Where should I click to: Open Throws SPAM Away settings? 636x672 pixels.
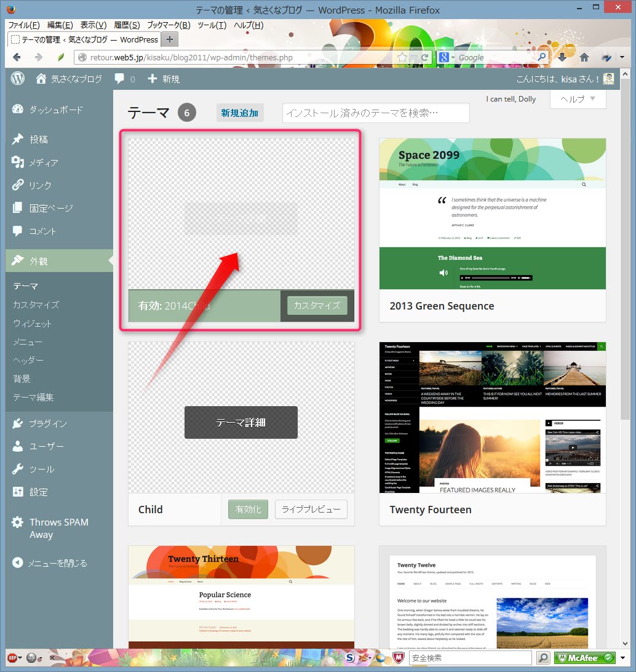point(59,529)
